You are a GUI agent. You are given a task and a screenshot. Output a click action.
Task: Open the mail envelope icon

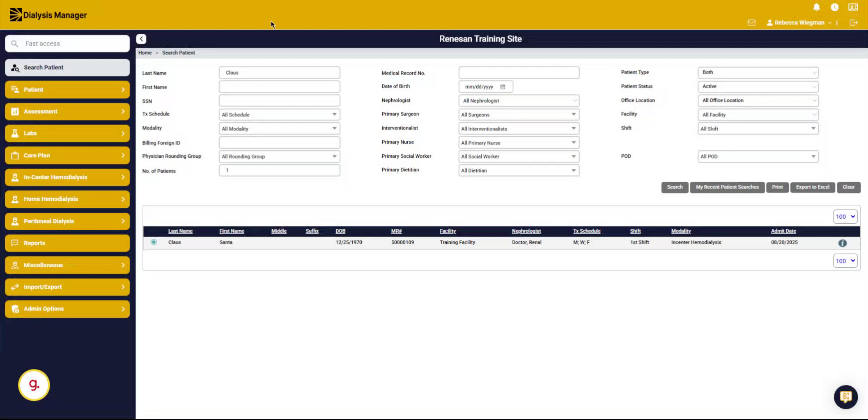[752, 22]
